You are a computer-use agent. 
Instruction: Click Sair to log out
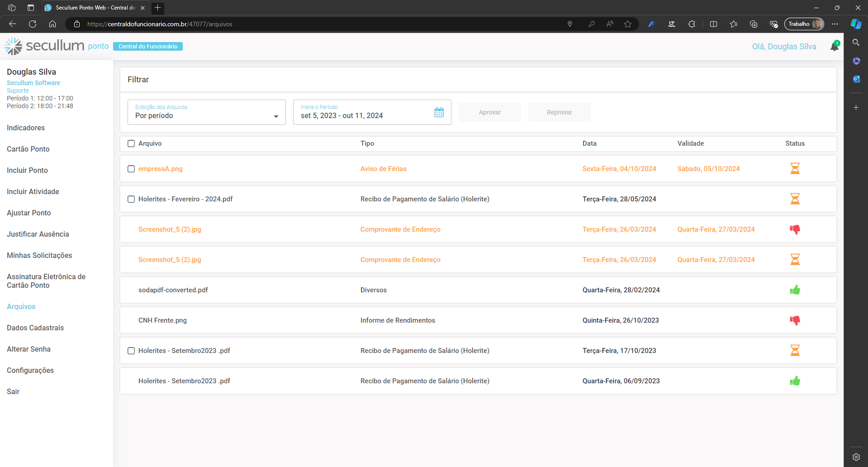click(x=13, y=392)
